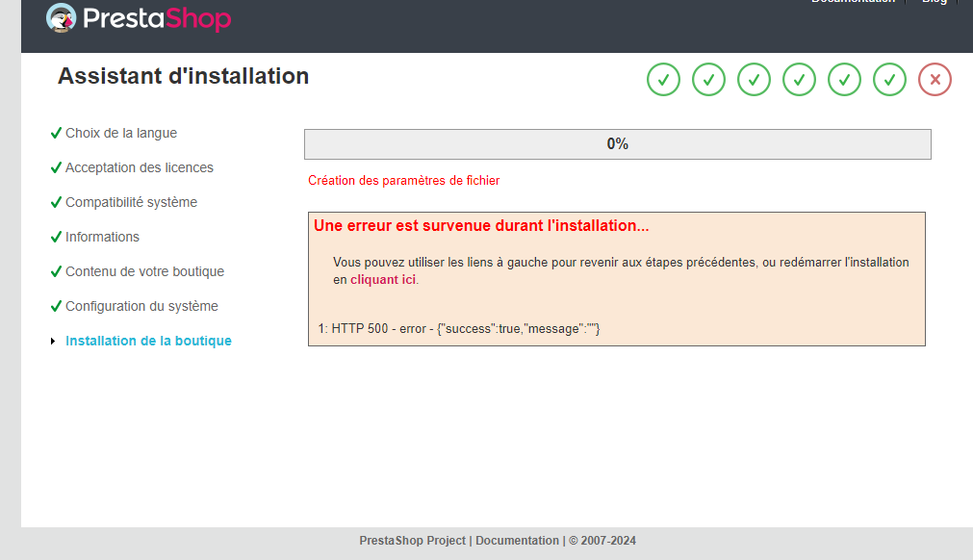Click the first green step circle icon
Screen dimensions: 973x560
click(x=663, y=79)
